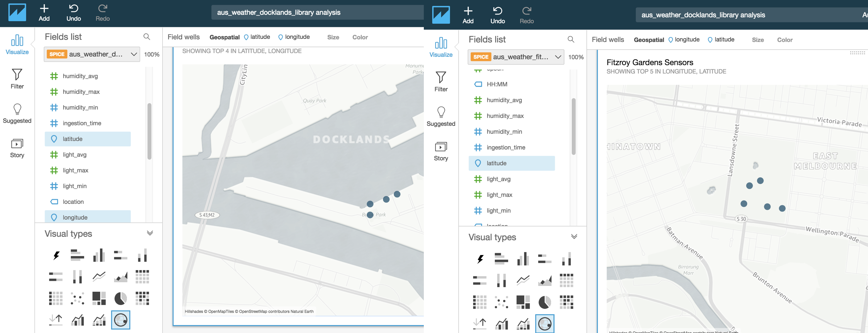Choose line chart visual beside the Fitzroy Gardens map

tap(523, 280)
